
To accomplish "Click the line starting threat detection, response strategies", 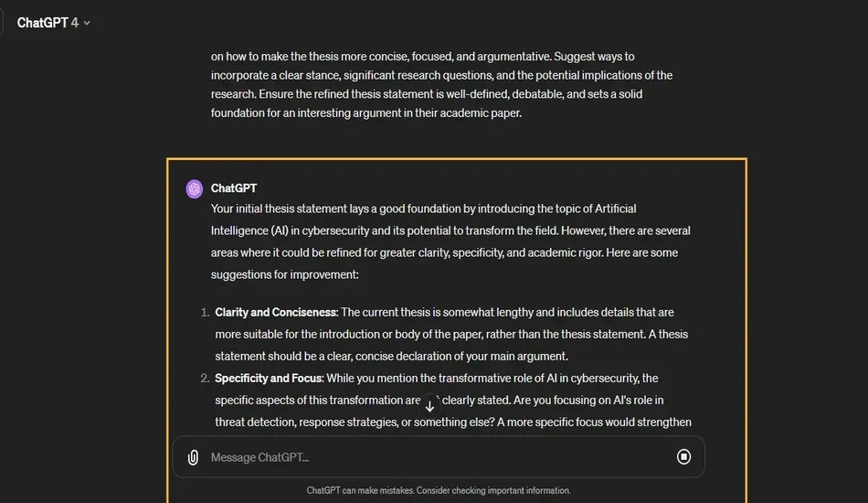I will pyautogui.click(x=453, y=423).
